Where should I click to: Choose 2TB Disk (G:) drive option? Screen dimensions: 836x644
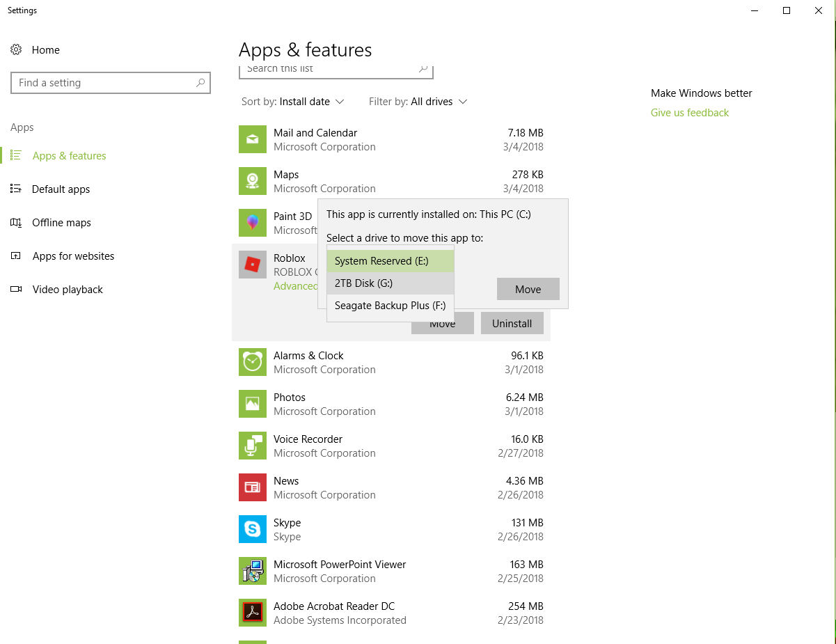coord(391,283)
